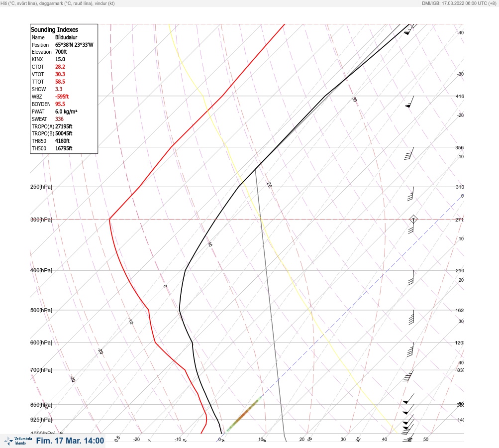Click the 'Fim. 17 Mar. 14:00' timestamp
Screen dimensions: 499x448
[70, 441]
